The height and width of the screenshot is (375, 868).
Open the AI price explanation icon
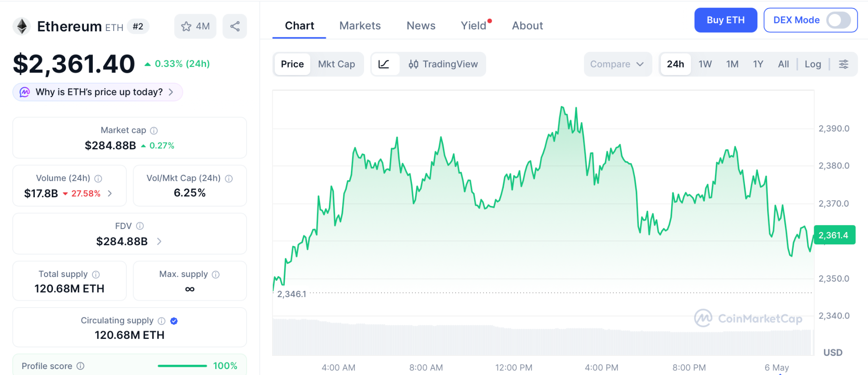tap(25, 92)
